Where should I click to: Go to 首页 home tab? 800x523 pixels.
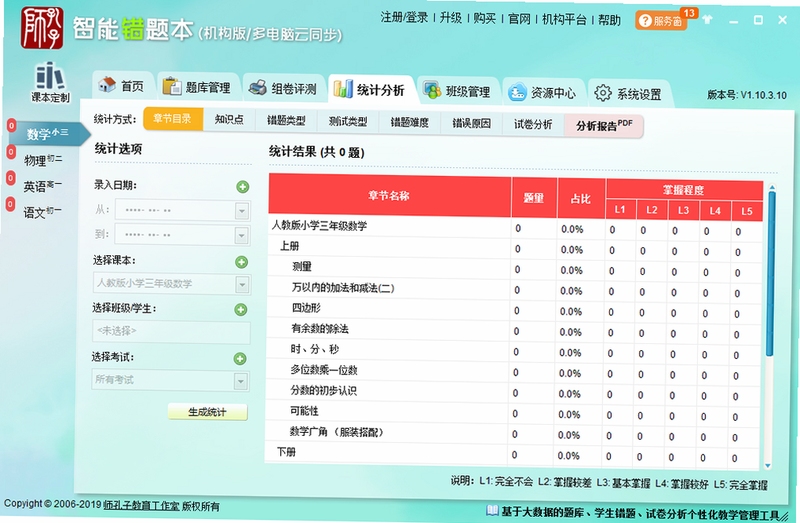pos(122,85)
